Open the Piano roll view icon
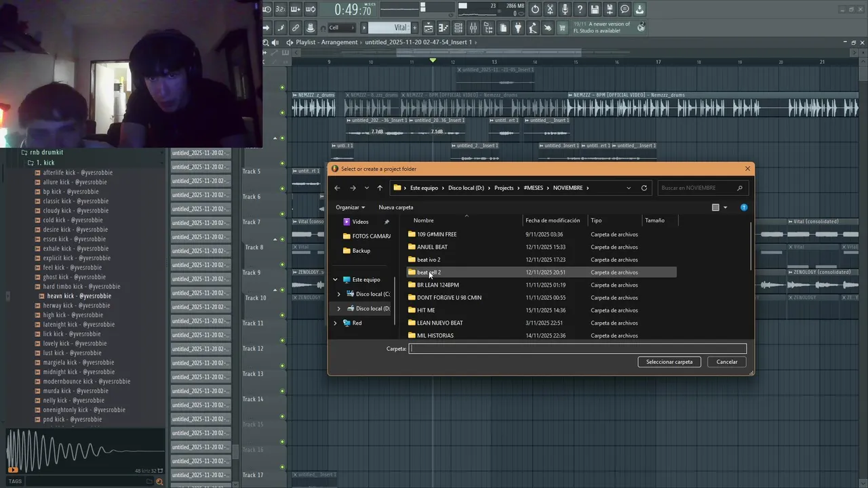 (x=443, y=28)
